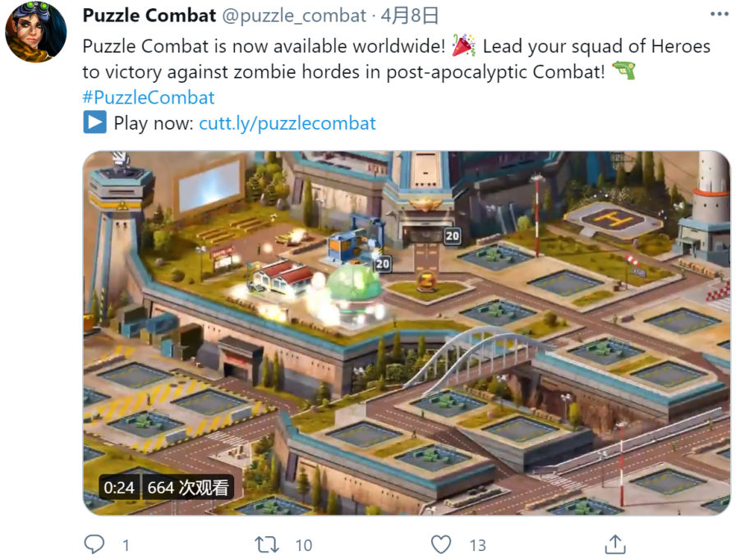Click the reply count 1
The image size is (745, 560).
[126, 545]
